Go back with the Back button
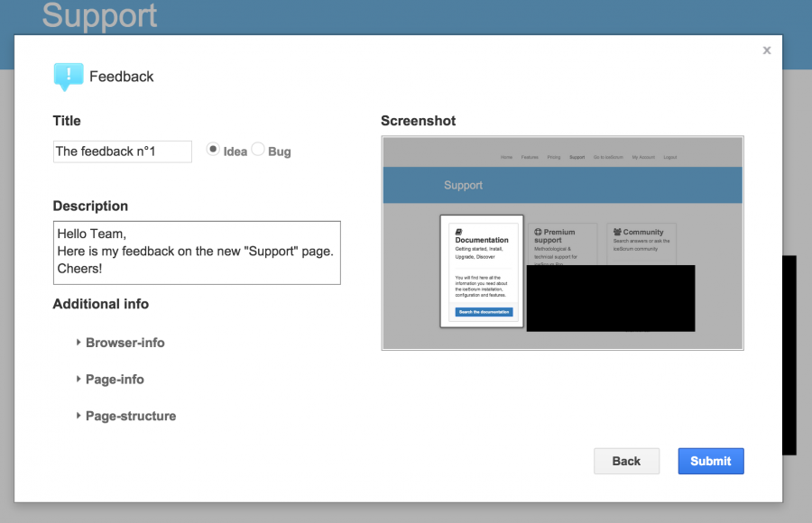The height and width of the screenshot is (523, 812). [627, 461]
